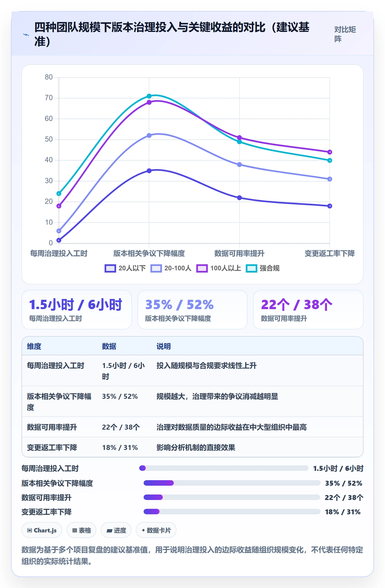The width and height of the screenshot is (385, 588).
Task: Select the 35% / 52% stat card
Action: tap(193, 310)
